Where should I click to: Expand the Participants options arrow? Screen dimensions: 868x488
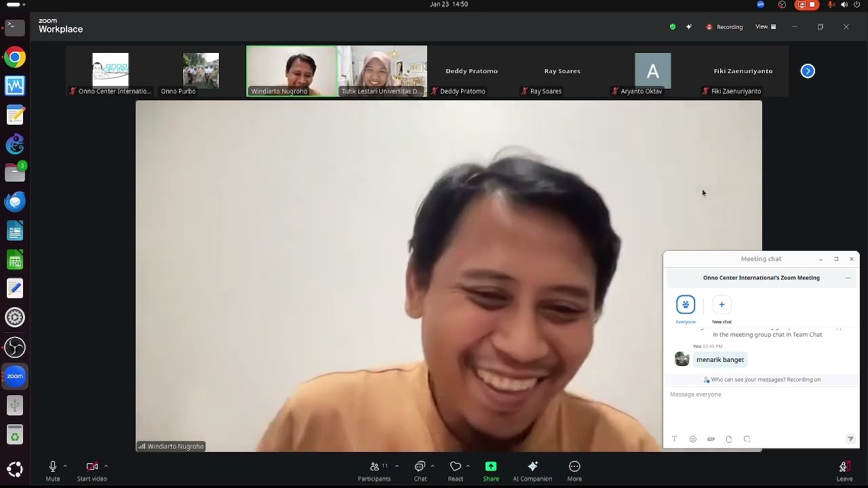click(397, 466)
